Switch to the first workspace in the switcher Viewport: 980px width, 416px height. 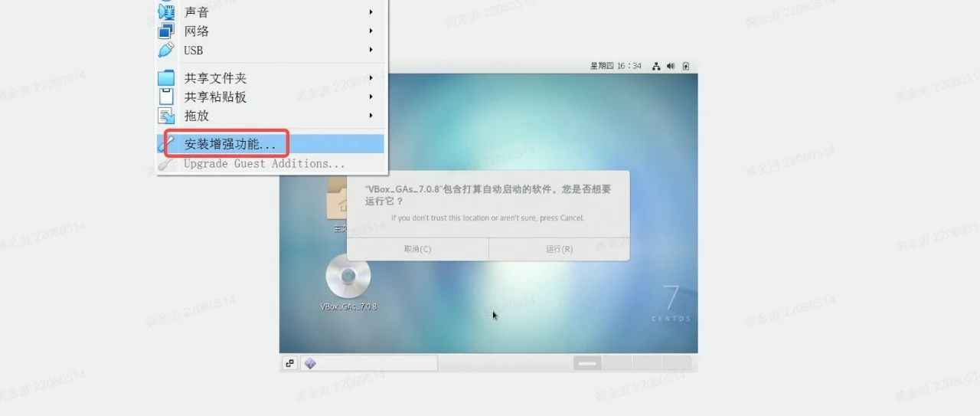click(587, 363)
